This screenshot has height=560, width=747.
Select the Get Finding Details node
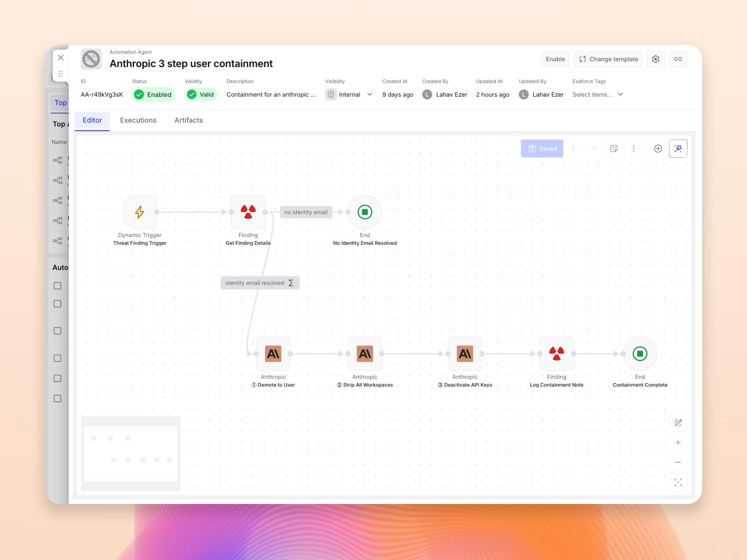pos(248,212)
